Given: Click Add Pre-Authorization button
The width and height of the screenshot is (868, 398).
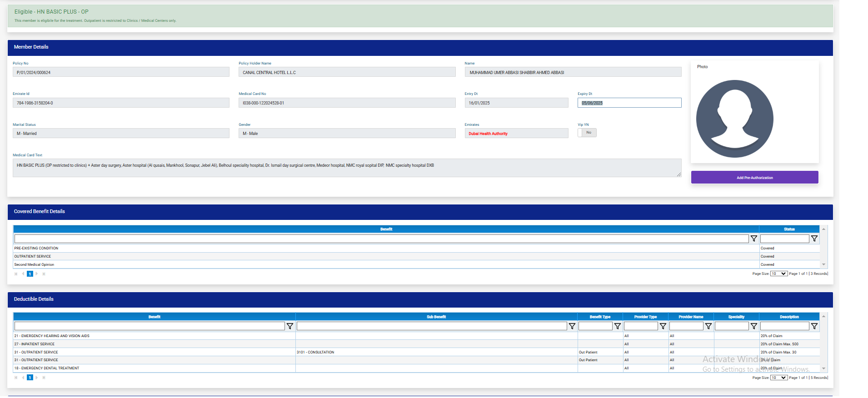Looking at the screenshot, I should [754, 178].
